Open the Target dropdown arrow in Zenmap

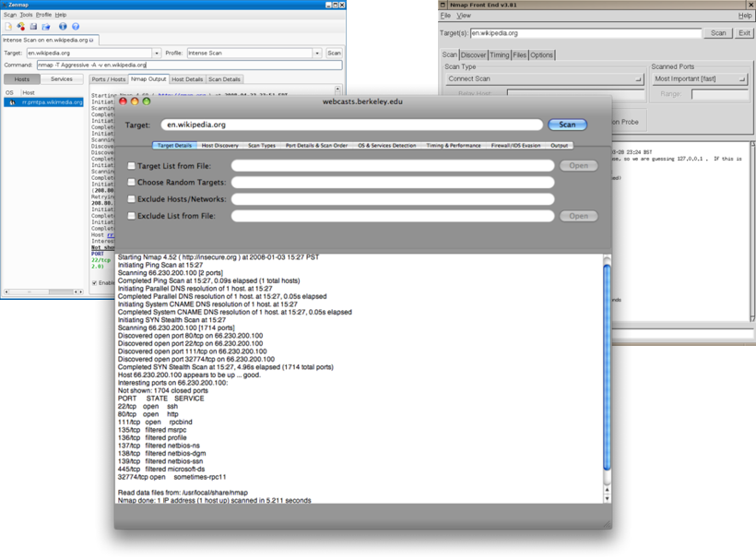(x=157, y=54)
